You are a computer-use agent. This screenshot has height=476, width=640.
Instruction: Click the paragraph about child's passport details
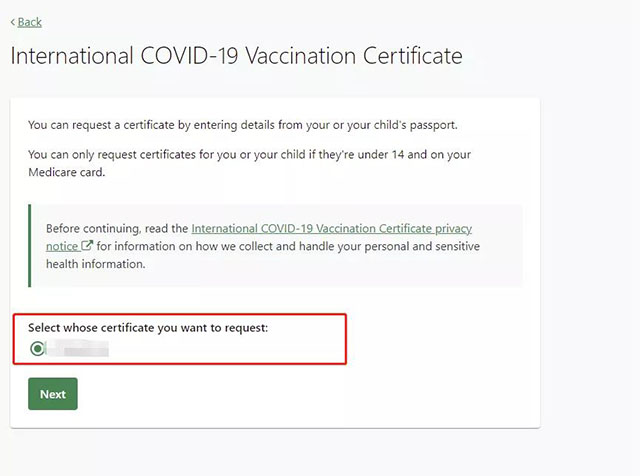pos(243,125)
